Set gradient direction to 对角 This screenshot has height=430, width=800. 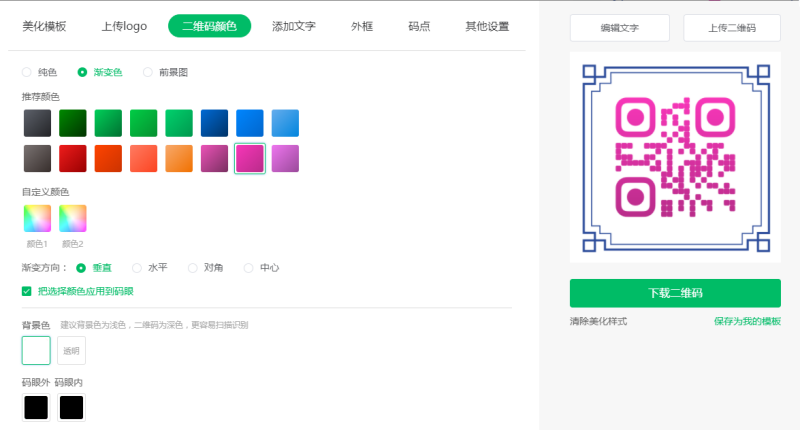click(192, 268)
